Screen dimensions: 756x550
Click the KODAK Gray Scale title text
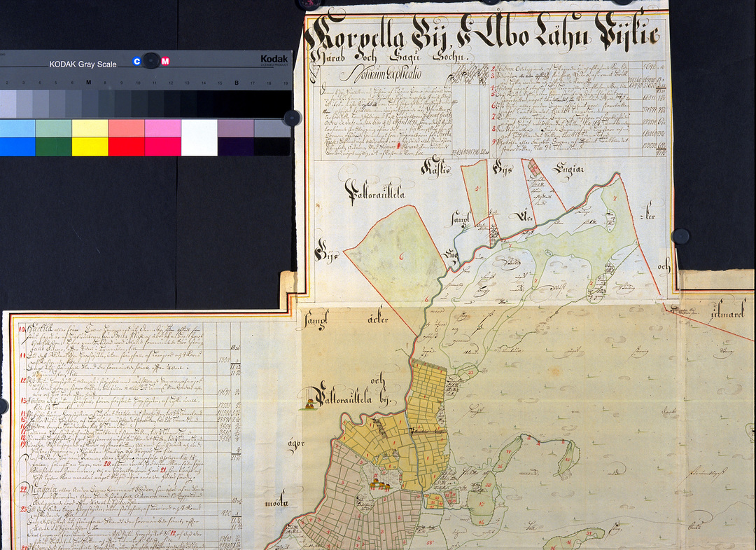point(83,64)
